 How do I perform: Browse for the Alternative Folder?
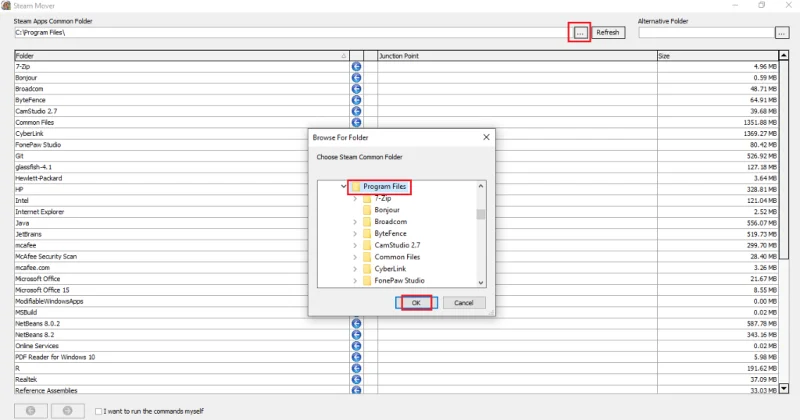click(782, 33)
